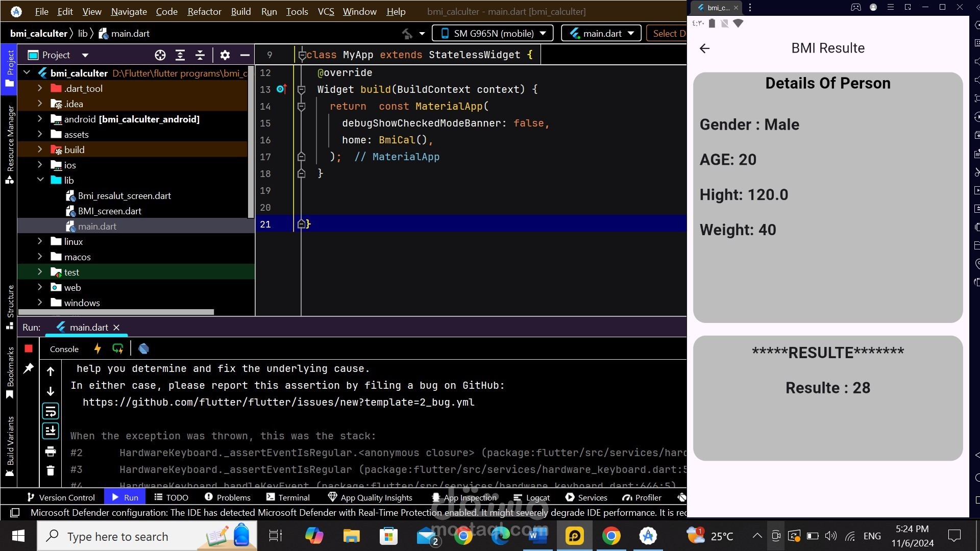Click the print console output icon

(x=51, y=451)
